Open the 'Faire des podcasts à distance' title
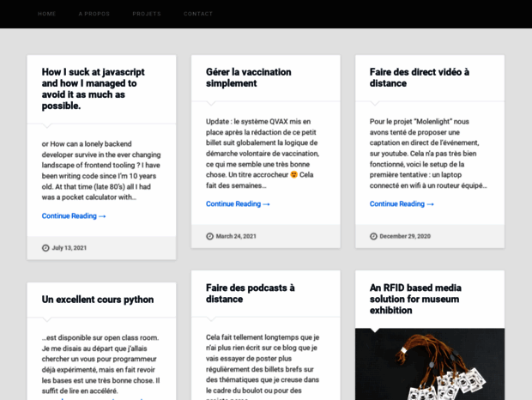Screen dimensions: 532x400 coord(250,294)
